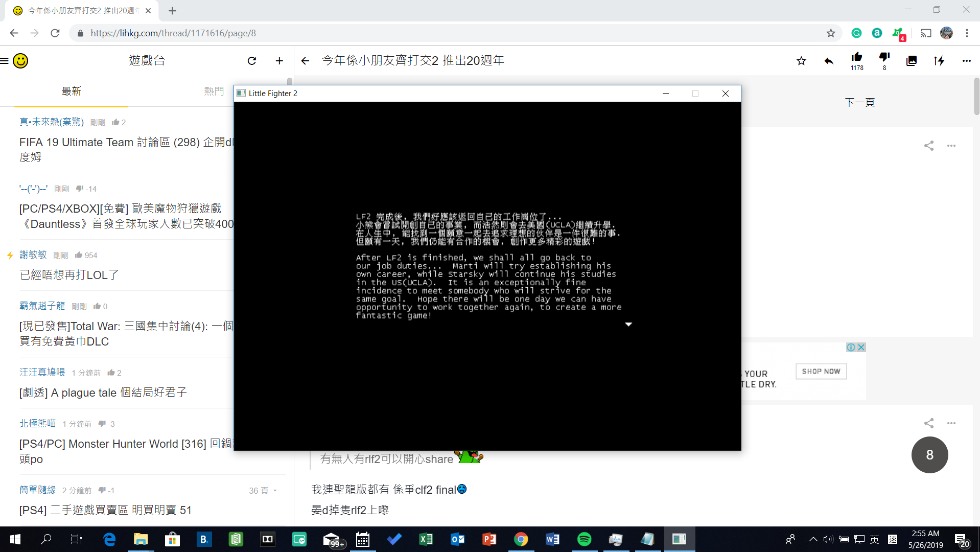Open the thread more-options ellipsis in header

pos(966,61)
